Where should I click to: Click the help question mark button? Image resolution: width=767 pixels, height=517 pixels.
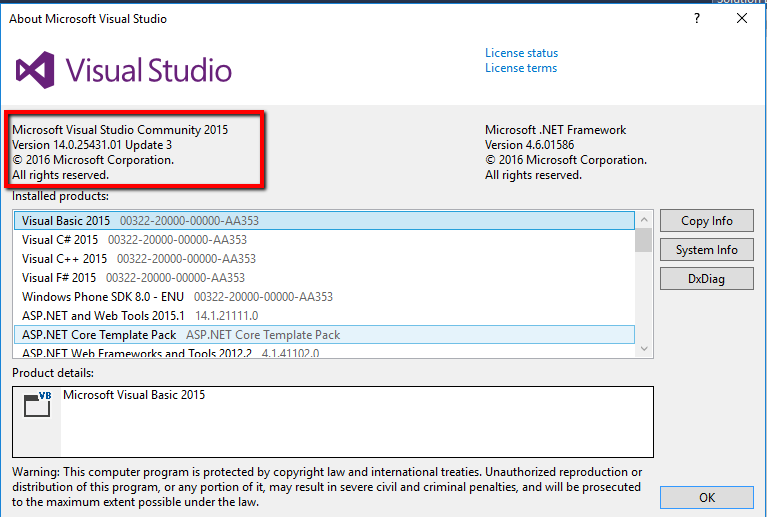(697, 19)
